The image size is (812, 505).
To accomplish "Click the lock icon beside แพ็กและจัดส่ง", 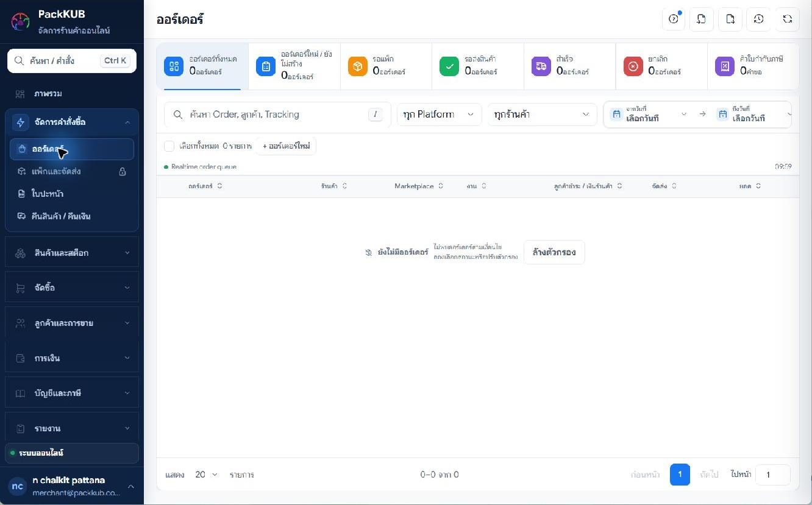I will click(122, 172).
